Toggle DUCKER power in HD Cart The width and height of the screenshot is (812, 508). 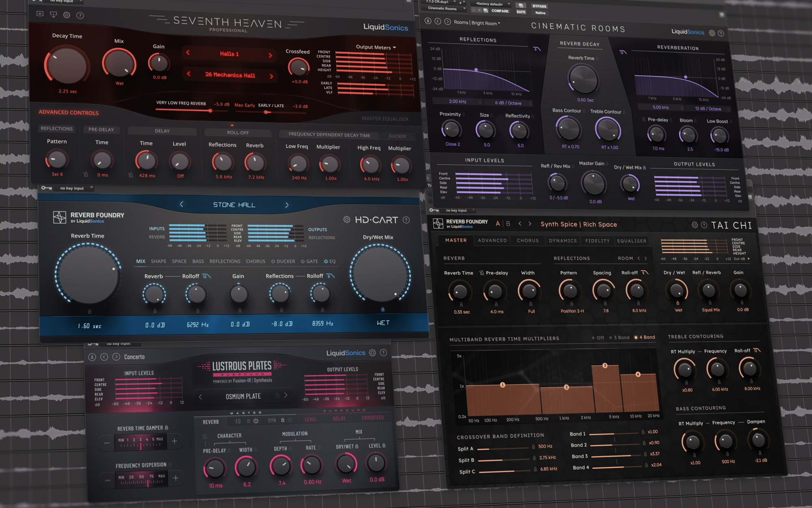(x=273, y=261)
